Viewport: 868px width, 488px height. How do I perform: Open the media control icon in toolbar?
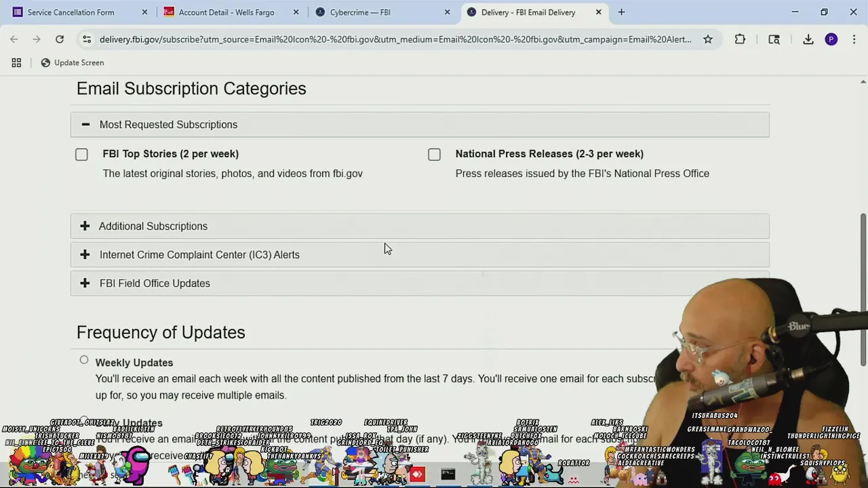(x=774, y=39)
